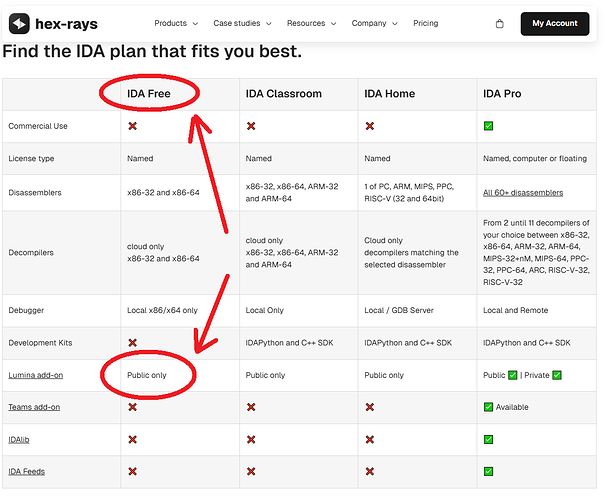Expand the Resources chevron arrow
This screenshot has height=500, width=605.
[333, 24]
